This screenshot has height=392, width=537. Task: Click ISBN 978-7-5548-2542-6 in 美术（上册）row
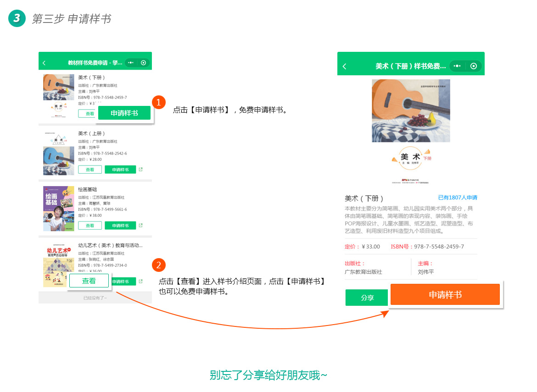pyautogui.click(x=102, y=153)
